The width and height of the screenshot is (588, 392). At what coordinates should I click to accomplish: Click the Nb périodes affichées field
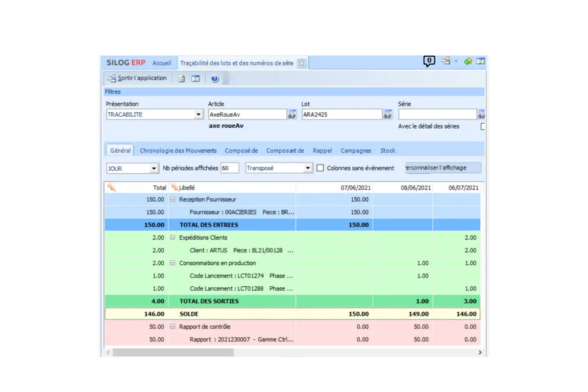[x=229, y=168]
